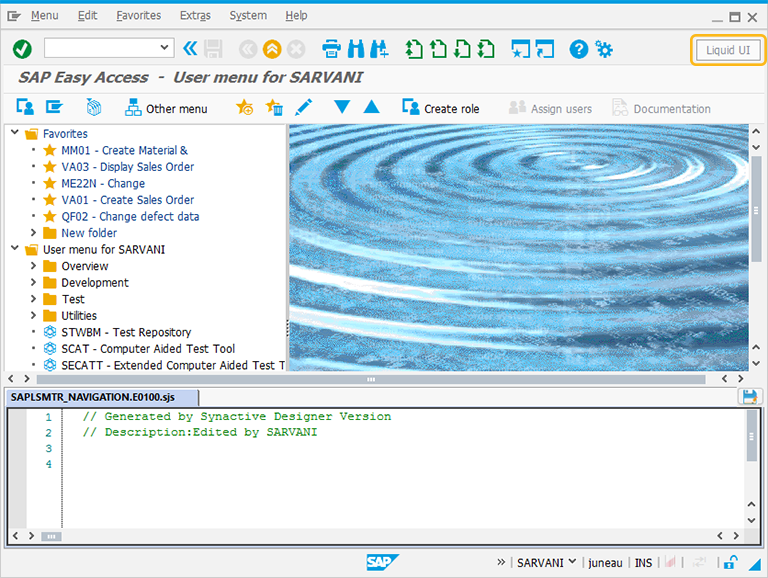
Task: Click the lock icon in status bar
Action: 731,562
